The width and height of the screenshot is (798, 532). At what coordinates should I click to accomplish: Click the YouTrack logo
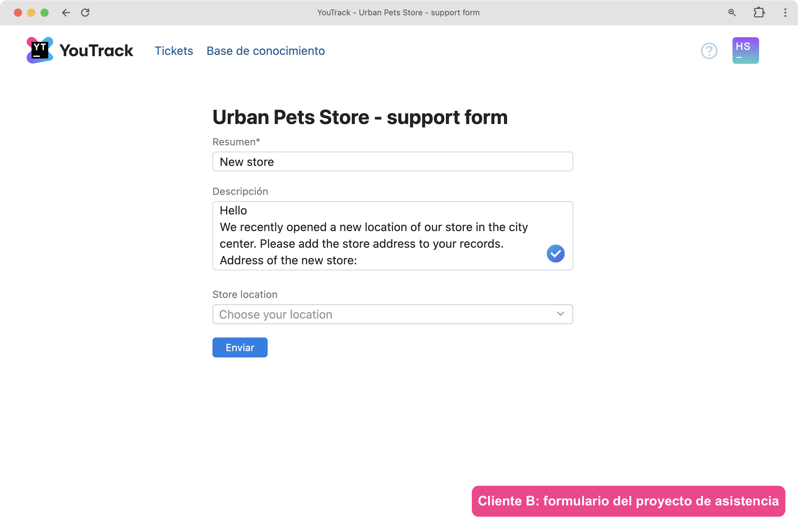(x=40, y=50)
